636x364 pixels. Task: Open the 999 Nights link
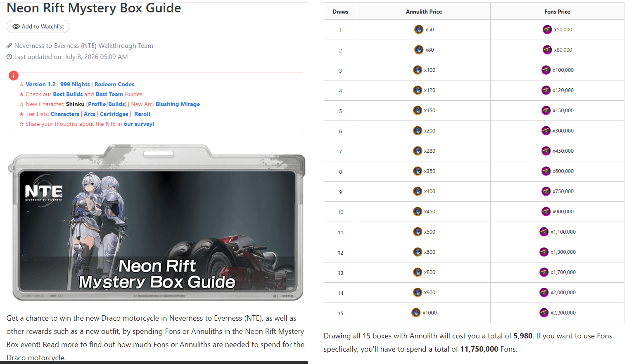tap(75, 84)
